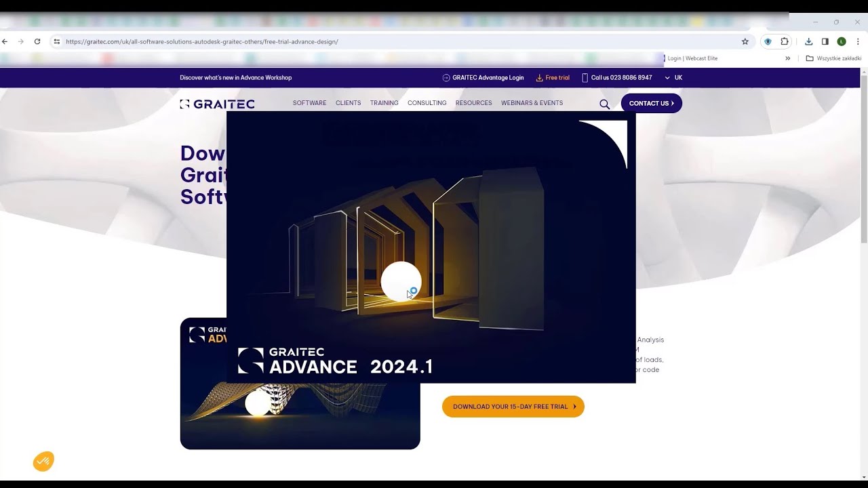The width and height of the screenshot is (868, 488).
Task: Open Discover what's new in Advance Workshop
Action: 235,77
